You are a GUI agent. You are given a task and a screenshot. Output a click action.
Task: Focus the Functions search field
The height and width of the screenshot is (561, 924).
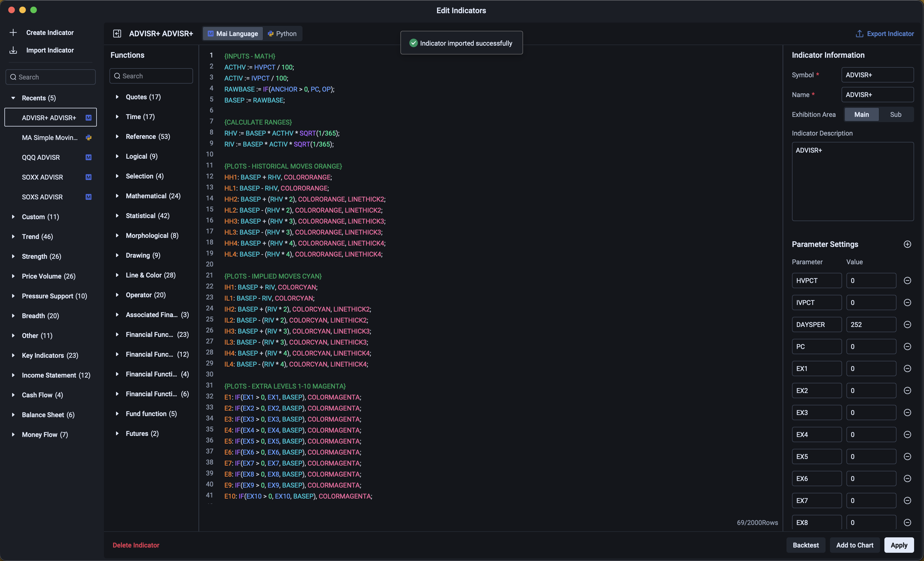tap(151, 76)
